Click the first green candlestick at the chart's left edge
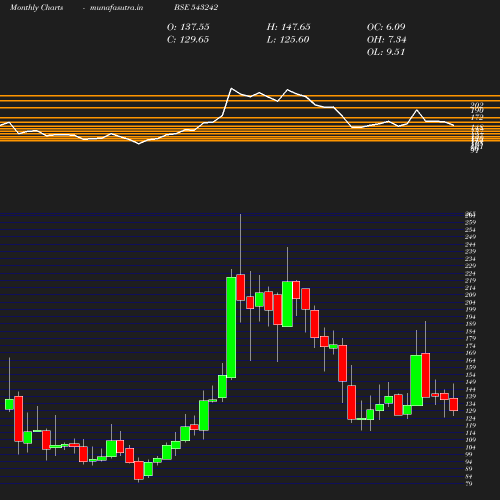The width and height of the screenshot is (500, 500). click(9, 404)
